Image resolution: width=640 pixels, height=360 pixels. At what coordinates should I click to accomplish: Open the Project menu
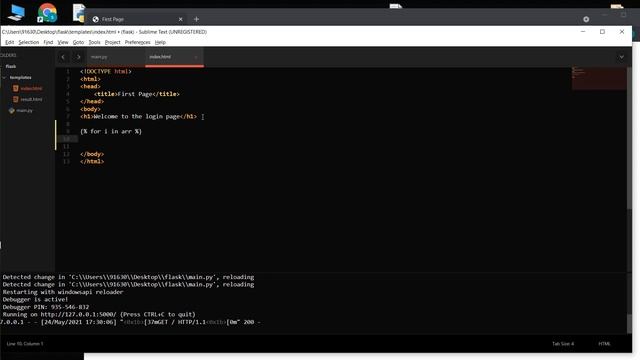[113, 42]
